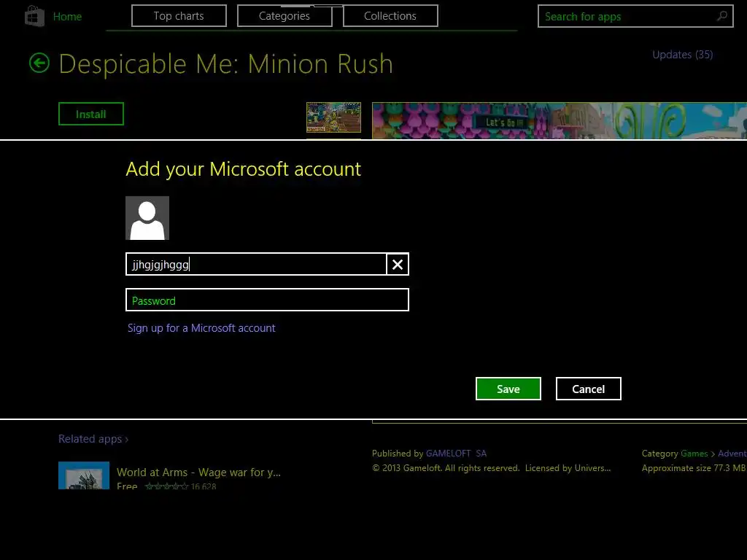Open the Home link
747x560 pixels.
point(67,16)
